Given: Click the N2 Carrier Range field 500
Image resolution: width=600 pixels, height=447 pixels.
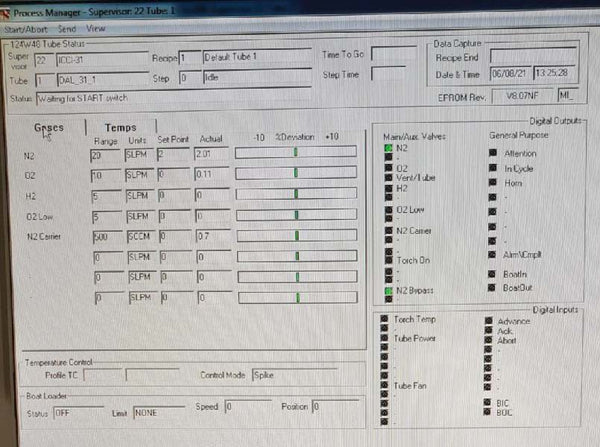Looking at the screenshot, I should click(x=108, y=237).
